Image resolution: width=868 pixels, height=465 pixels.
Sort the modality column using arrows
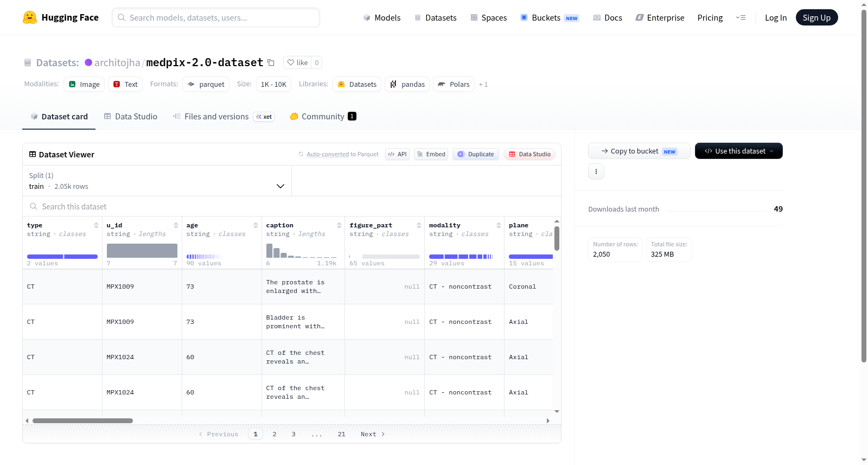click(x=499, y=225)
